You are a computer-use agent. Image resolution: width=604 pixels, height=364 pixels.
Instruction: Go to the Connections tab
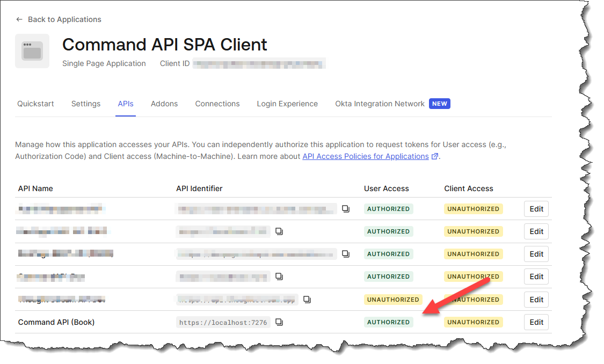(217, 104)
